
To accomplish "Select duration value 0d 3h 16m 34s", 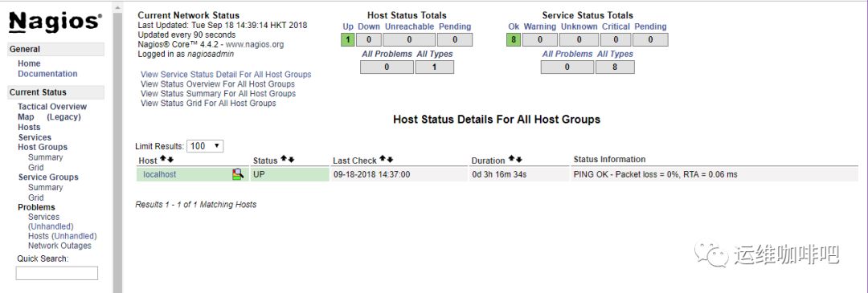I will tap(499, 175).
